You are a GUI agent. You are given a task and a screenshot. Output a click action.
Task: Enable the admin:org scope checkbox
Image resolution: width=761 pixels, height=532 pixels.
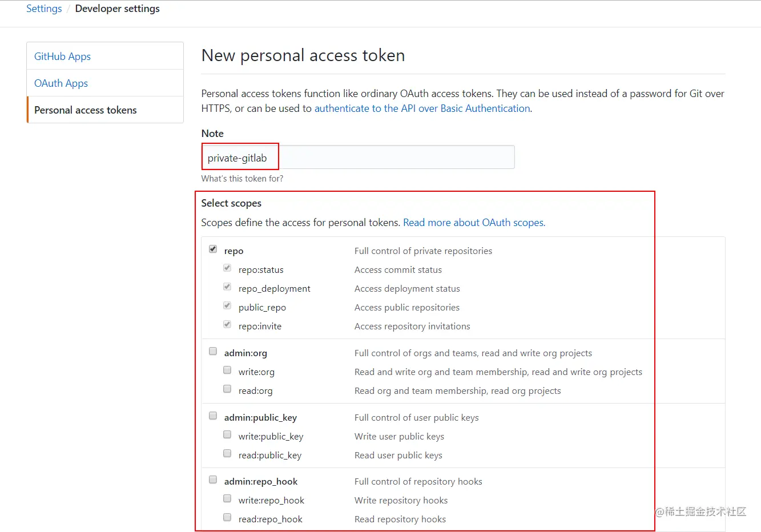213,351
